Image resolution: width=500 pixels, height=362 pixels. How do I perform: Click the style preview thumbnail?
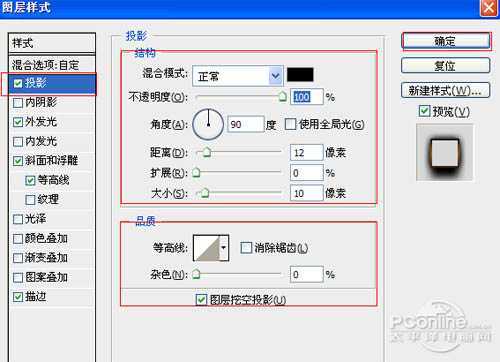[x=445, y=152]
